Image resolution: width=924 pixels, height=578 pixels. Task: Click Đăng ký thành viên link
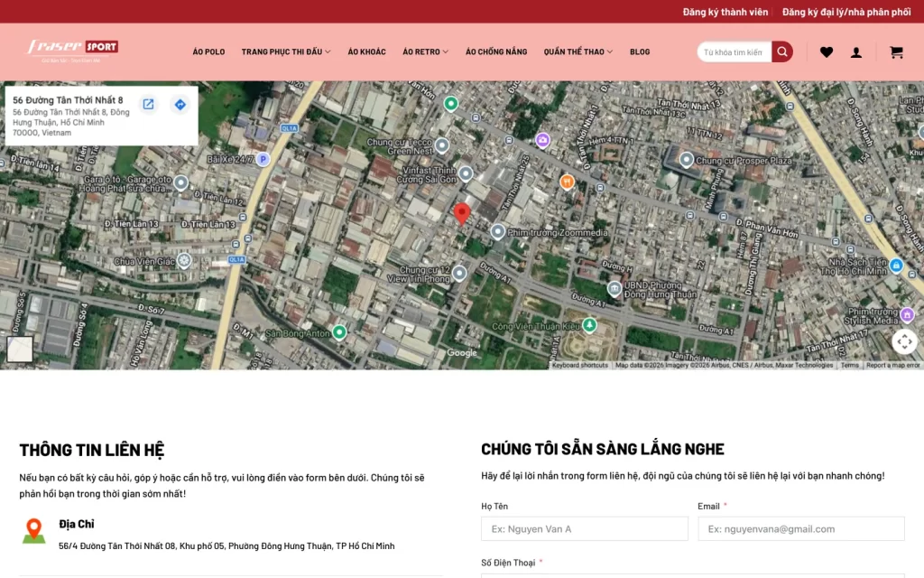[725, 12]
